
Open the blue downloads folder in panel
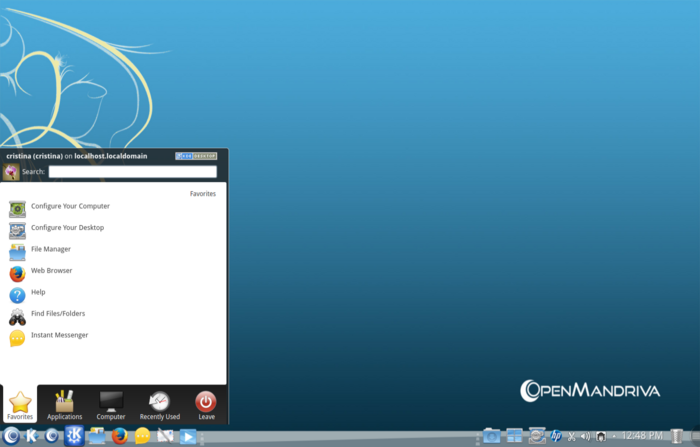pyautogui.click(x=492, y=436)
